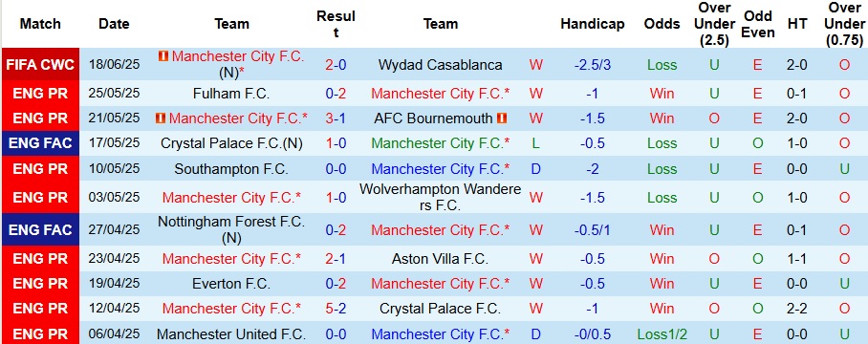Image resolution: width=868 pixels, height=344 pixels.
Task: Click Wolverhampton Wanderers F.C. team name
Action: click(x=441, y=198)
